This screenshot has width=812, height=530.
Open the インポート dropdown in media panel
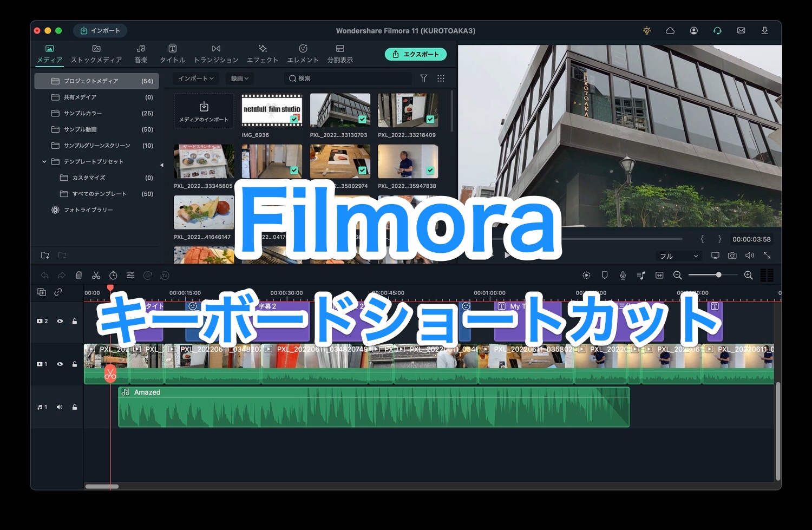[196, 78]
